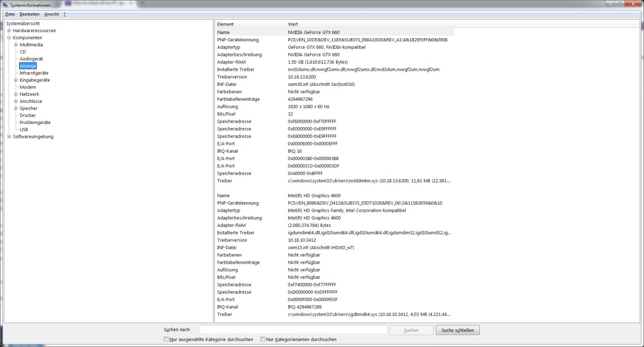Image resolution: width=644 pixels, height=347 pixels.
Task: Select the Treiberversion 10.18.13.6200 row
Action: coord(334,77)
